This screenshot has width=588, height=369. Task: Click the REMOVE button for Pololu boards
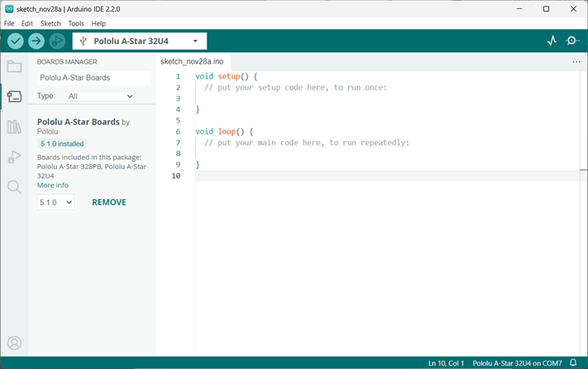109,202
